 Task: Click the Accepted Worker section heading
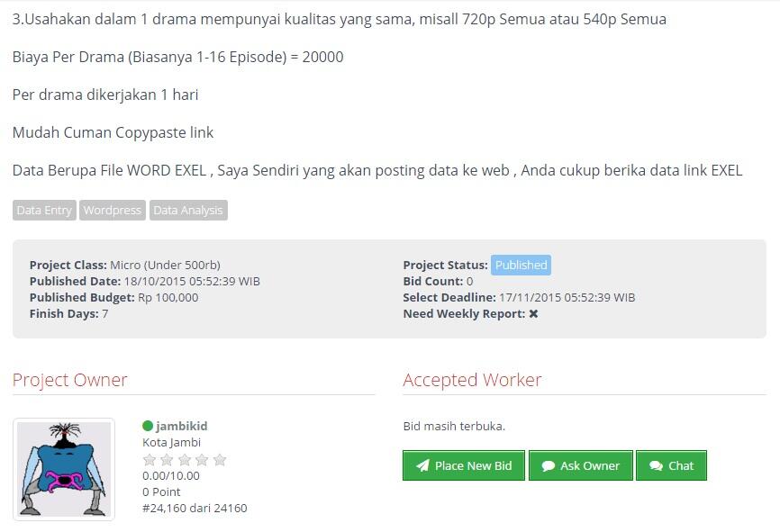click(472, 380)
